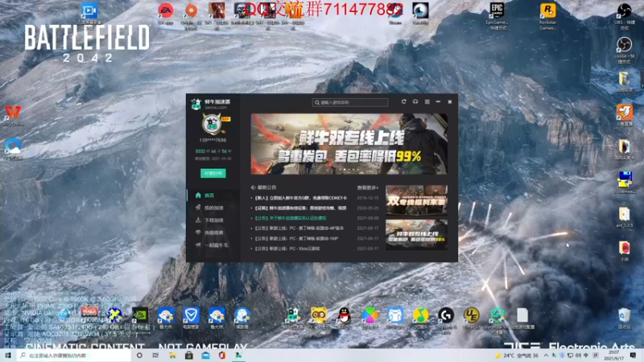
Task: Click the refresh icon in accelerator title bar
Action: coord(404,101)
